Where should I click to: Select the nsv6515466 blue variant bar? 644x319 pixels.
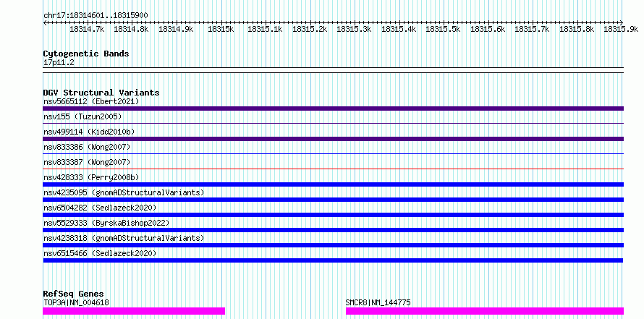click(x=333, y=260)
